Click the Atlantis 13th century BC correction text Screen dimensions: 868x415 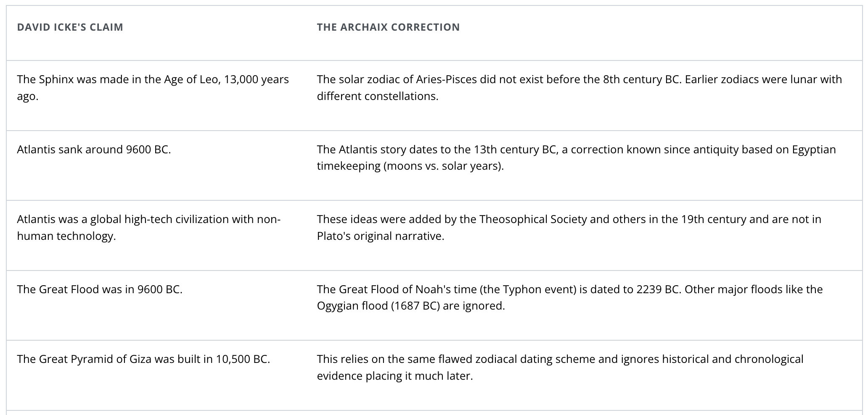pyautogui.click(x=576, y=158)
